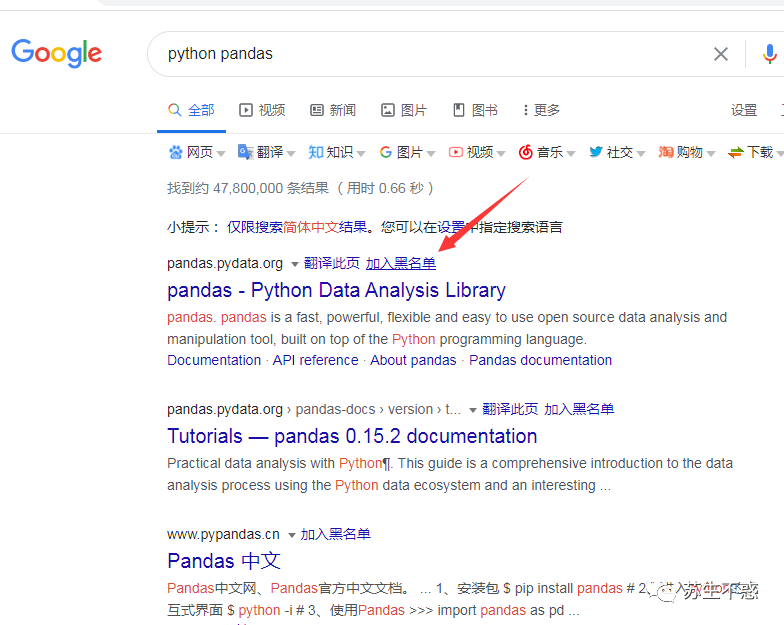Expand the 网页 dropdown arrow
This screenshot has width=784, height=625.
221,154
